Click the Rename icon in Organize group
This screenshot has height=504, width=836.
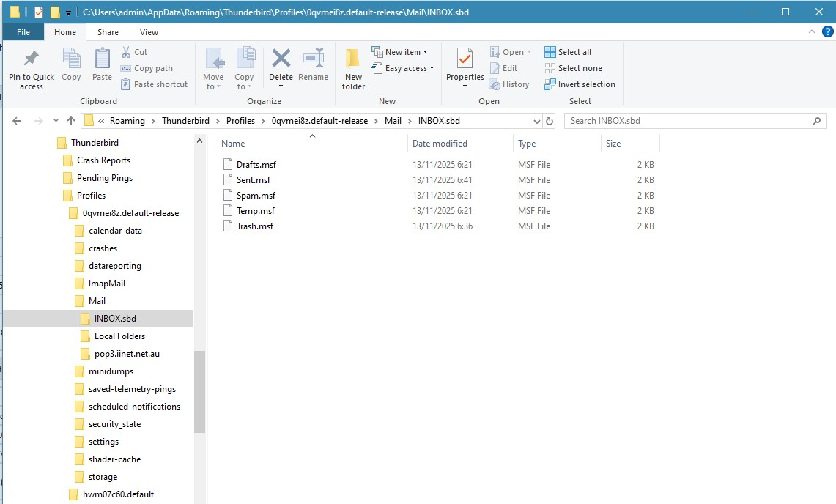313,60
